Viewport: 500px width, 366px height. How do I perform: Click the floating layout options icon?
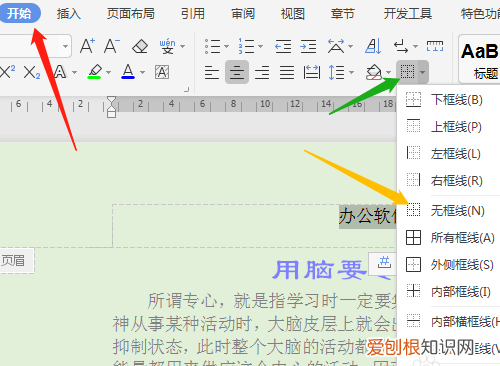[383, 263]
